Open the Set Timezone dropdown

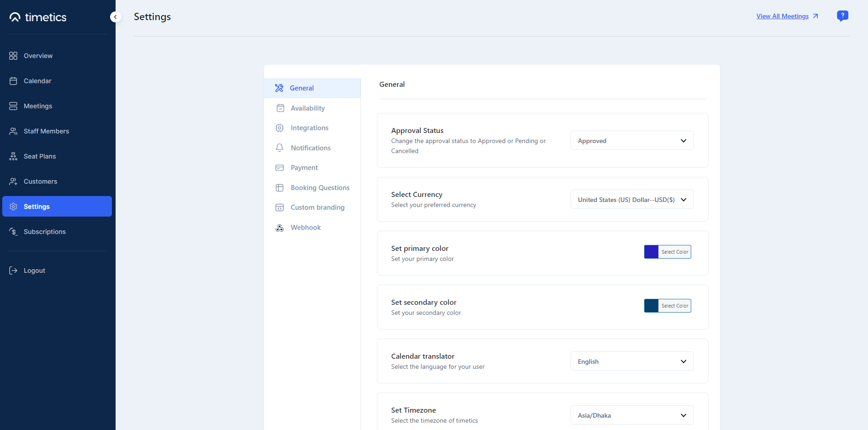click(632, 415)
